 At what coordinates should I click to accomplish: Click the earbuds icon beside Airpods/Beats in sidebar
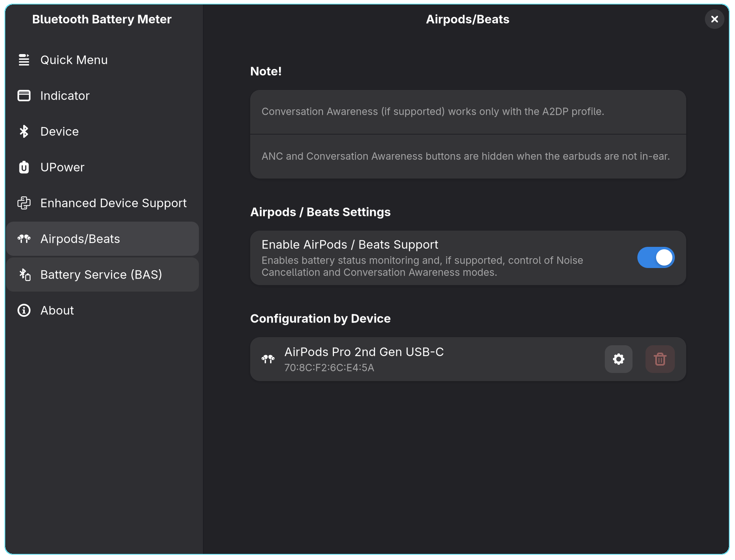[x=24, y=239]
